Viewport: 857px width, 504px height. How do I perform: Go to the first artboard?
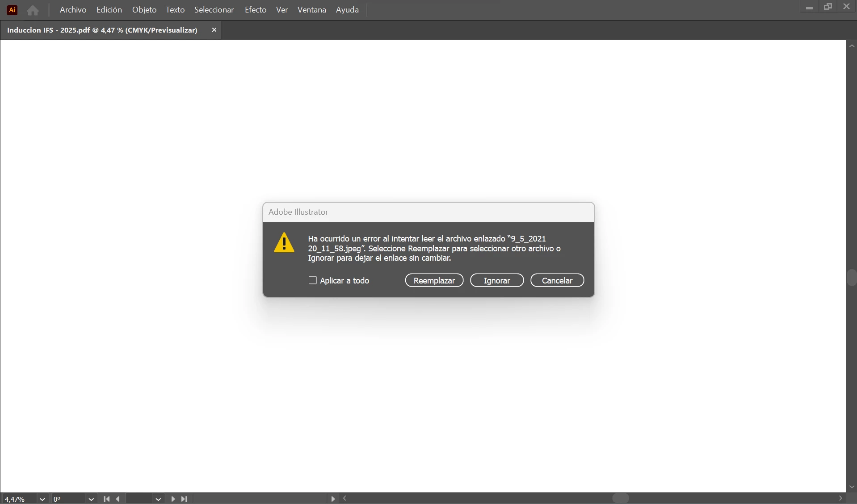[x=106, y=499]
